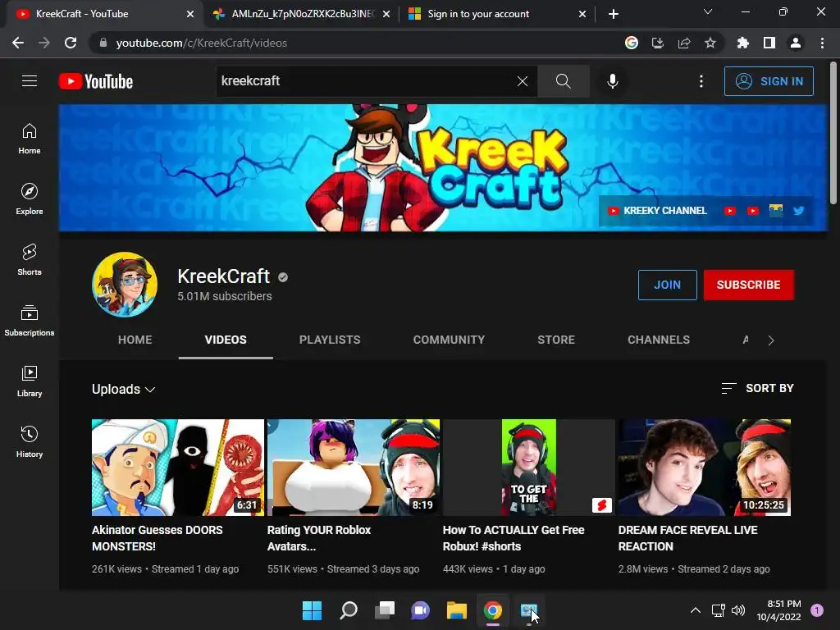
Task: Open Akinator Guesses DOORS MONSTERS title
Action: (157, 538)
